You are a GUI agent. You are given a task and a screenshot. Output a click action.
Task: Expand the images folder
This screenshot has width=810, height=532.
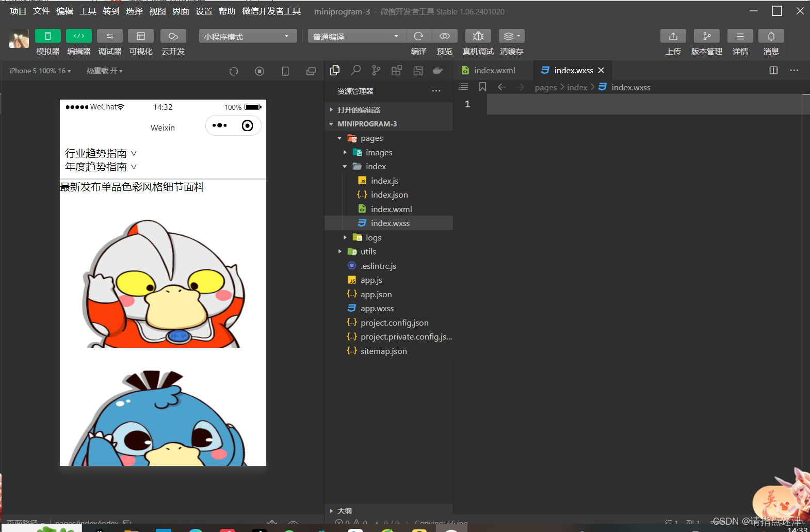point(388,152)
